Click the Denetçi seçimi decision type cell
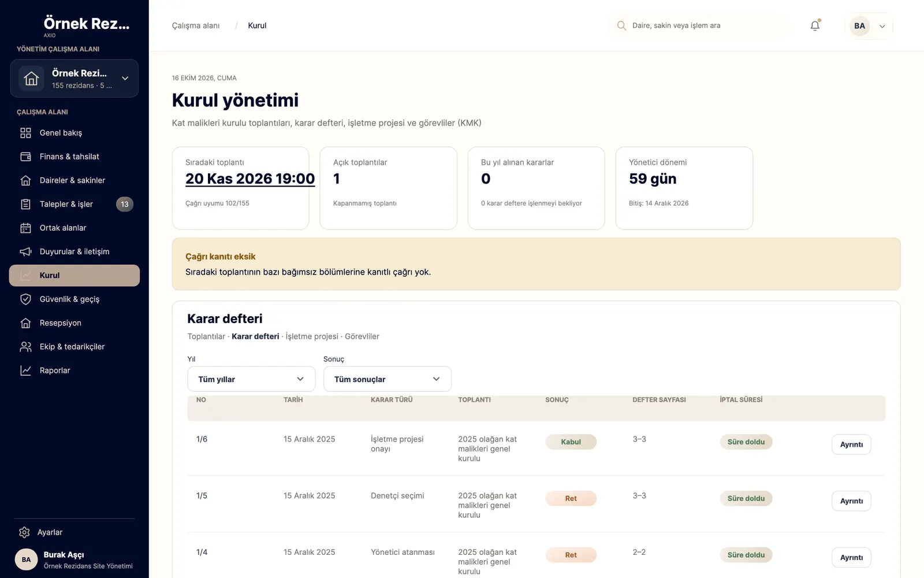 [397, 496]
